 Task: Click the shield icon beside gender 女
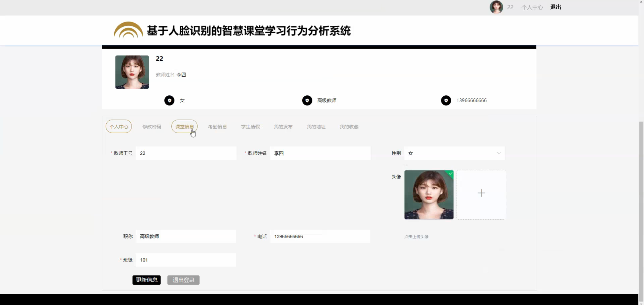click(x=169, y=100)
